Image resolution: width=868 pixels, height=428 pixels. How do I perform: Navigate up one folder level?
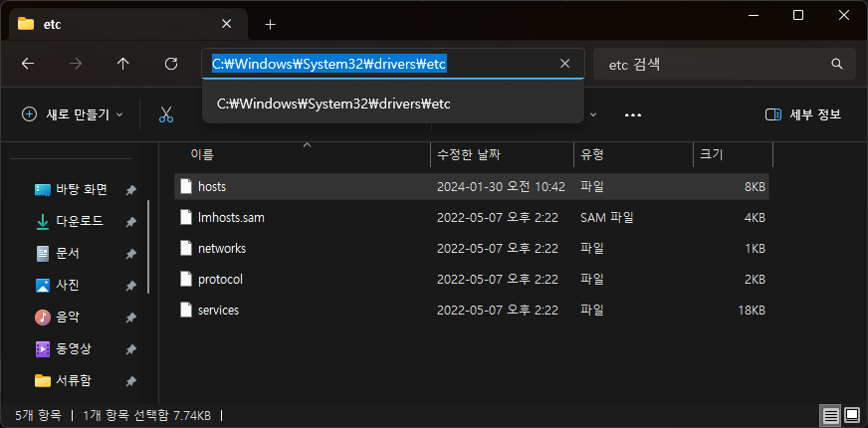tap(122, 64)
